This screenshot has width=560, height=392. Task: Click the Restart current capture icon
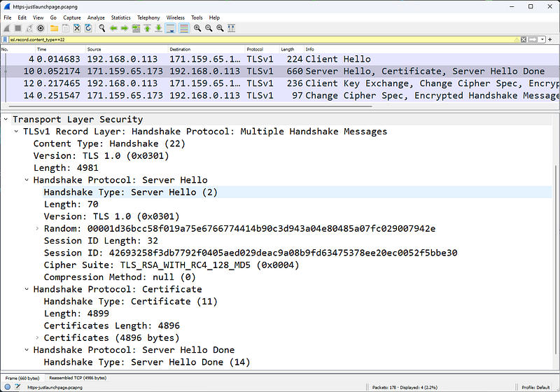29,28
